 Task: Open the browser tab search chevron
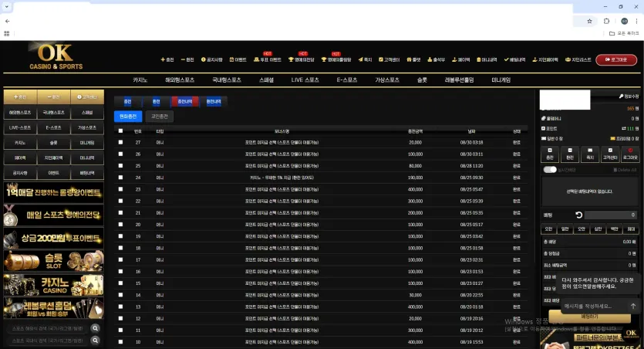point(7,7)
